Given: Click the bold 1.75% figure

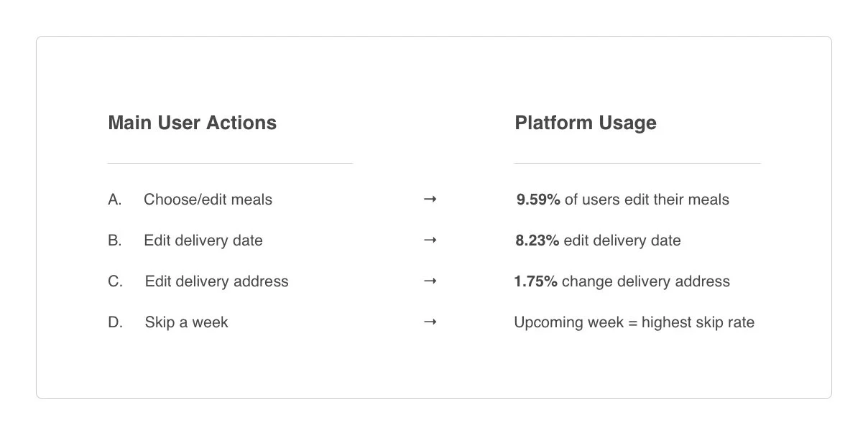Looking at the screenshot, I should (536, 281).
